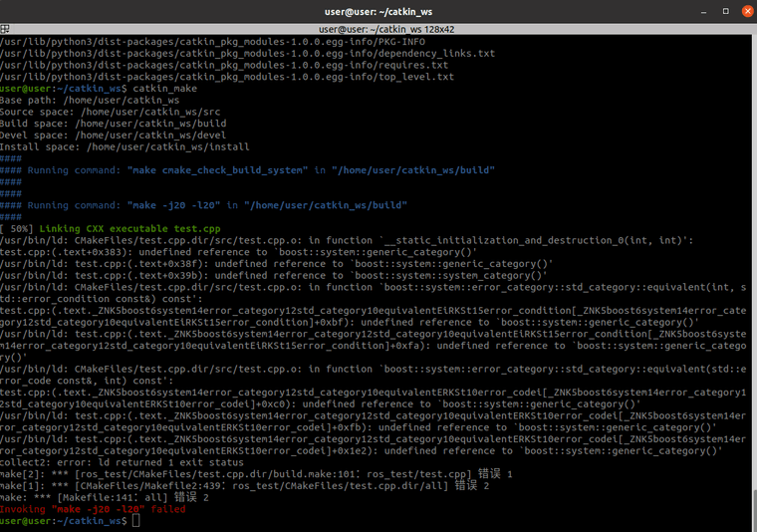
Task: Click the 'catkin_make' command text
Action: pyautogui.click(x=164, y=89)
